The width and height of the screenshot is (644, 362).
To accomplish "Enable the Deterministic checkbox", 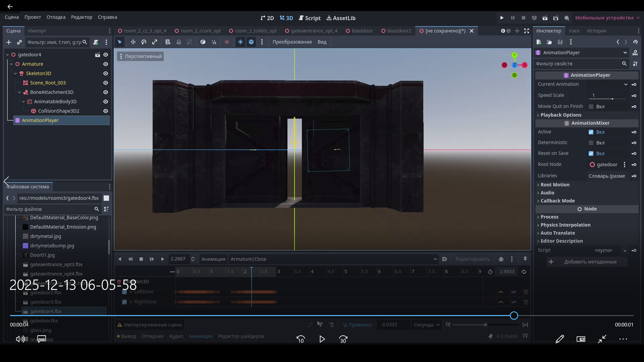I will point(591,143).
